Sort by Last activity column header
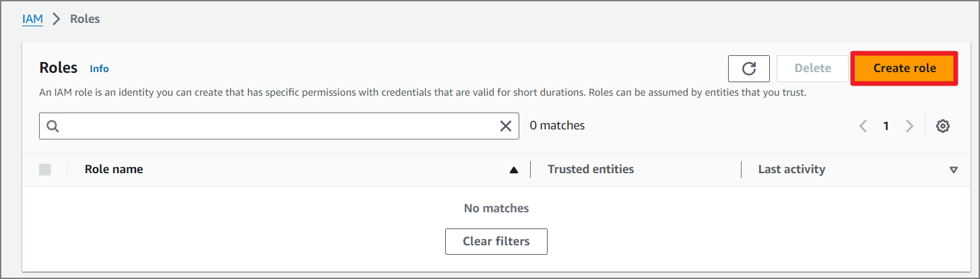Image resolution: width=980 pixels, height=279 pixels. [x=791, y=169]
